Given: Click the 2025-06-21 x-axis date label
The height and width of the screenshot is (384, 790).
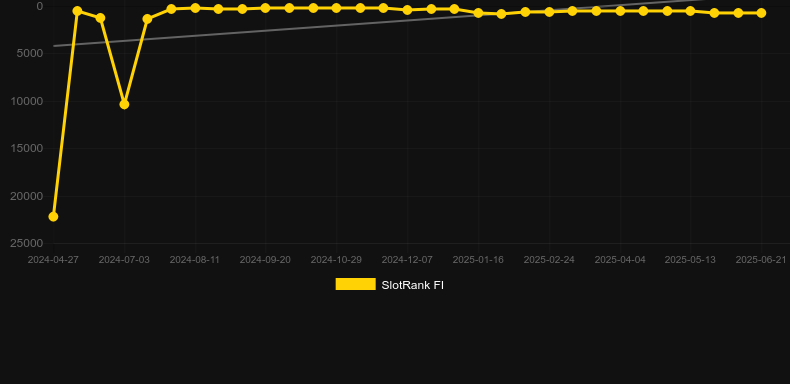Looking at the screenshot, I should pyautogui.click(x=761, y=260).
